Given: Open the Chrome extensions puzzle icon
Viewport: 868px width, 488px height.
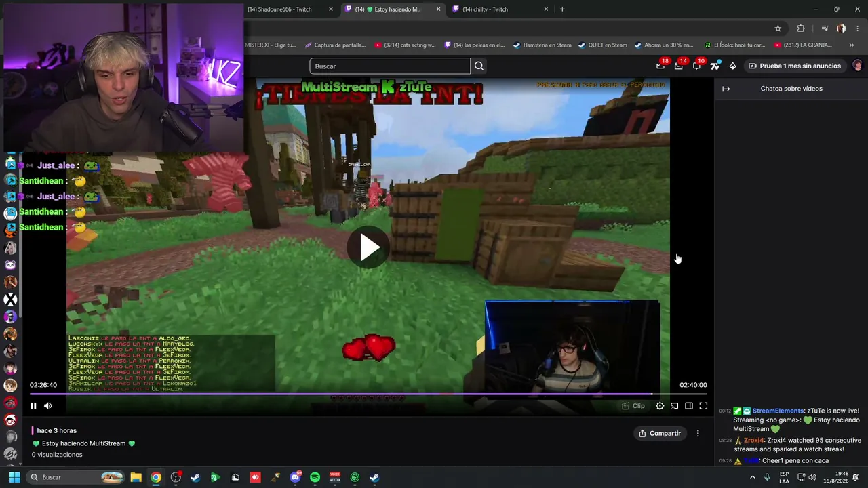Looking at the screenshot, I should pyautogui.click(x=801, y=28).
